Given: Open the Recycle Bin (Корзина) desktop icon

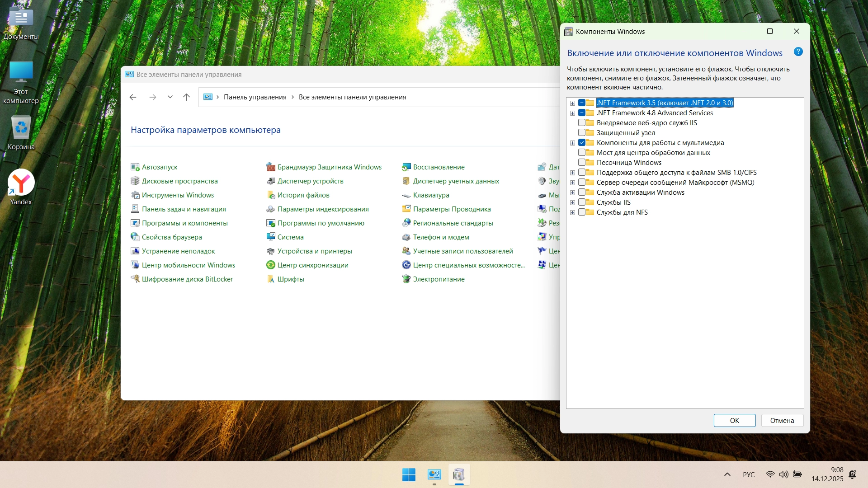Looking at the screenshot, I should (x=21, y=128).
